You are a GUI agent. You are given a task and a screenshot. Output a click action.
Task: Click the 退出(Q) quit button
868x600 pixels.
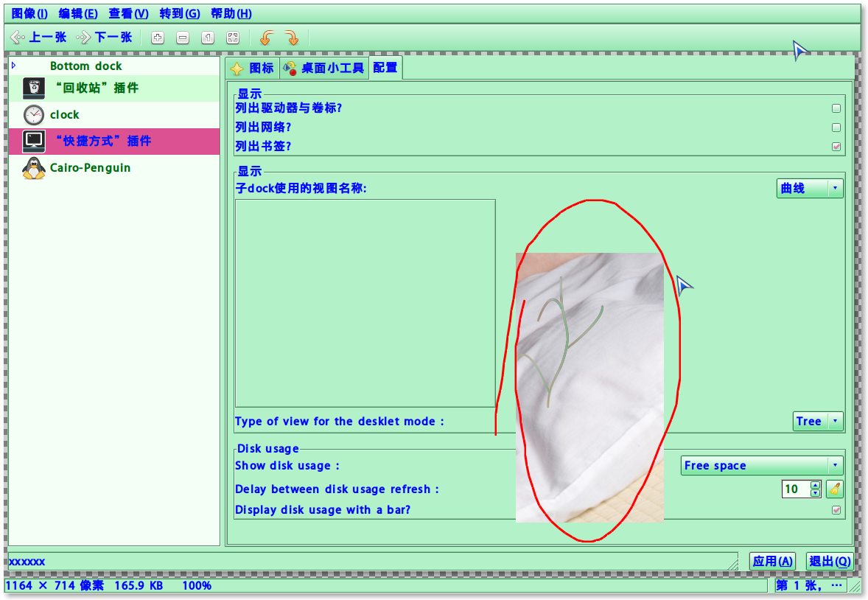(x=829, y=561)
